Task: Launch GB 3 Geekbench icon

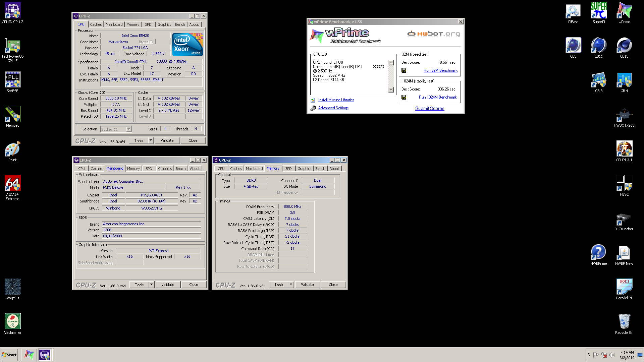Action: (x=599, y=82)
